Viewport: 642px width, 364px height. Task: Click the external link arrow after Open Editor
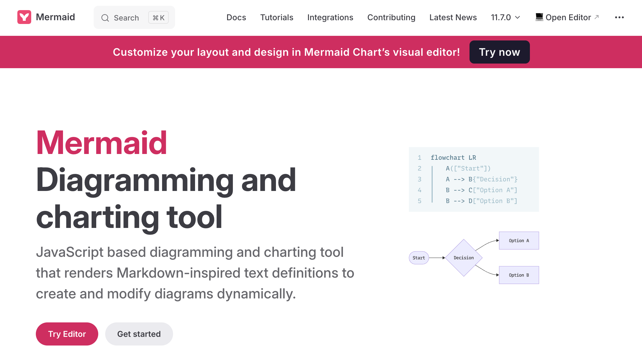tap(597, 17)
